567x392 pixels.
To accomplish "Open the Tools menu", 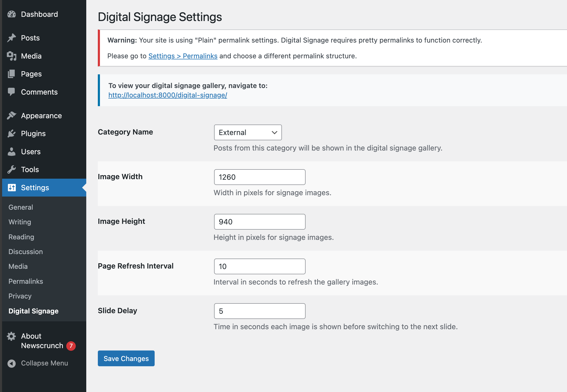I will [x=44, y=169].
